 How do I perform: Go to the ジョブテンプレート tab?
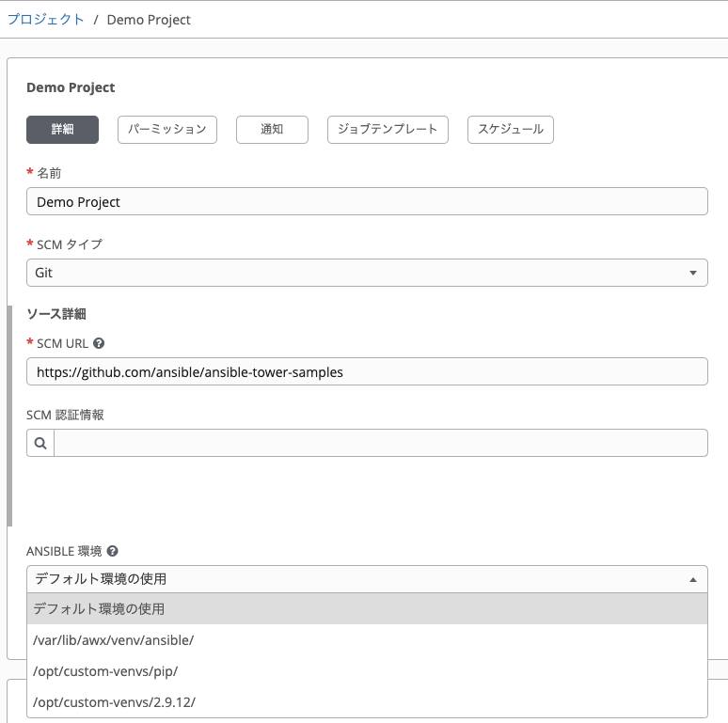pyautogui.click(x=388, y=130)
